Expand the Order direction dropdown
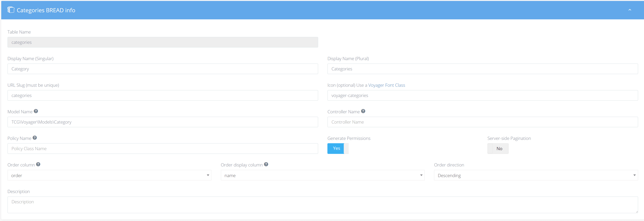The height and width of the screenshot is (221, 644). 535,175
